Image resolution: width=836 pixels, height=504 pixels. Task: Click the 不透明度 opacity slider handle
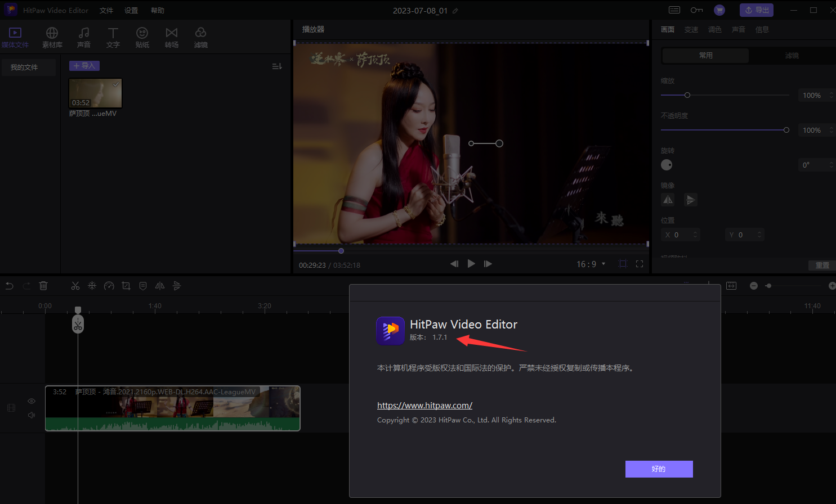tap(786, 130)
